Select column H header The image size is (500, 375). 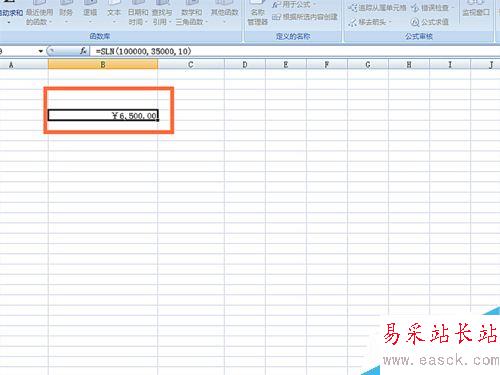409,65
